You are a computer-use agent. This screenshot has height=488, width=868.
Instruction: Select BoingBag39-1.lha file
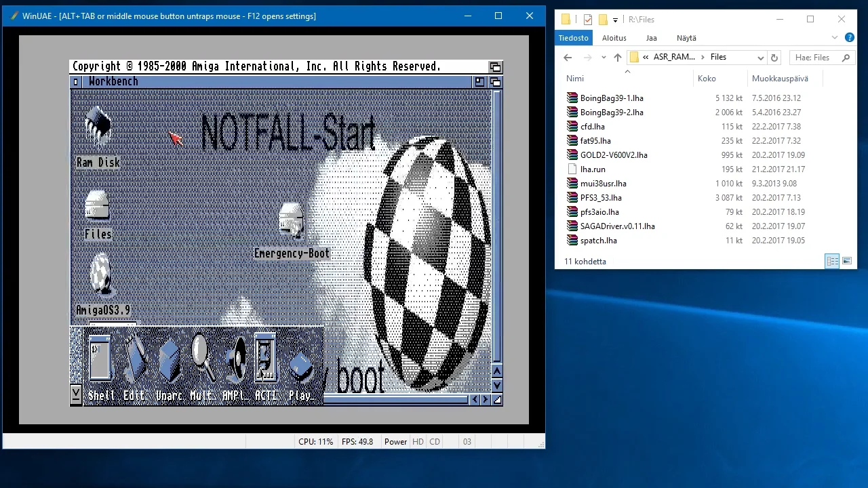(612, 98)
